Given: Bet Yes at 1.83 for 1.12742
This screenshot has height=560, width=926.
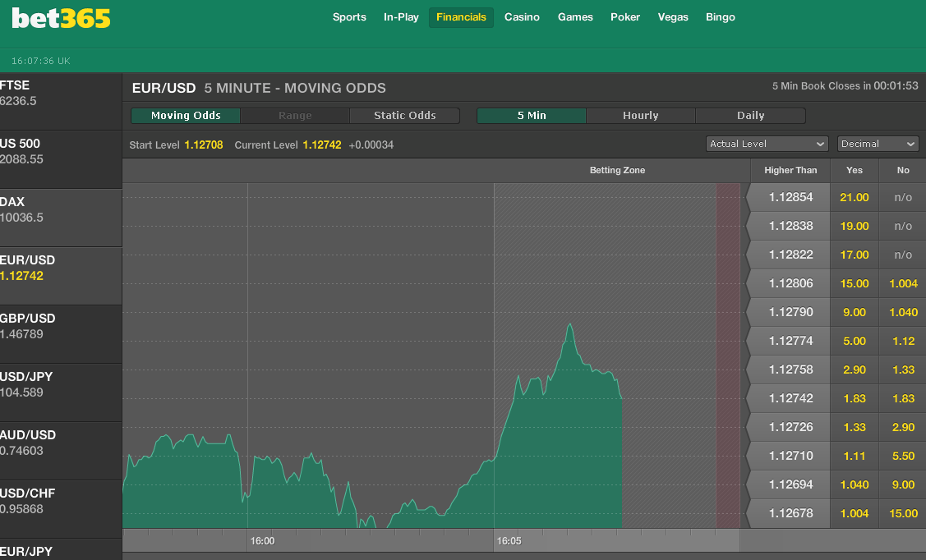Looking at the screenshot, I should 854,398.
